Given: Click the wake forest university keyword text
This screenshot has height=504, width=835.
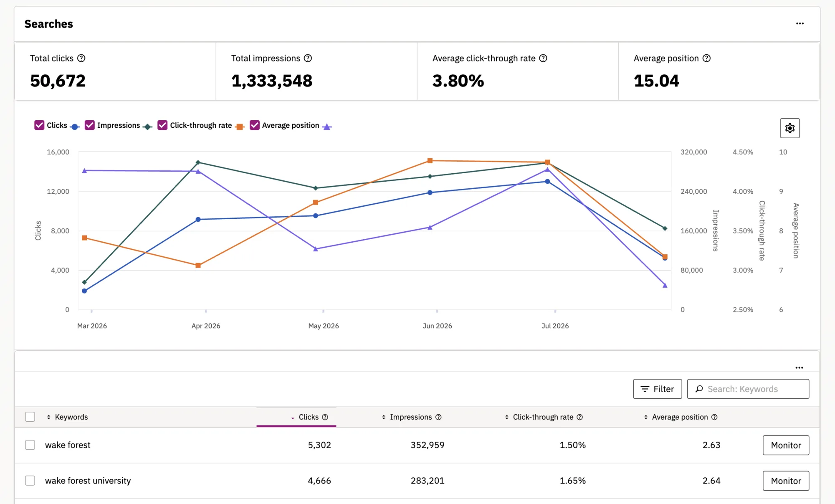Looking at the screenshot, I should pyautogui.click(x=88, y=481).
